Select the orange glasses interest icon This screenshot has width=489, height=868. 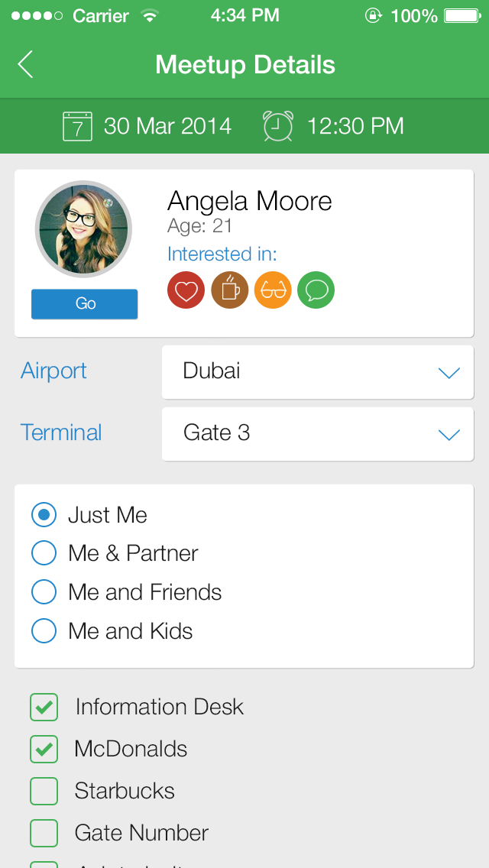273,290
